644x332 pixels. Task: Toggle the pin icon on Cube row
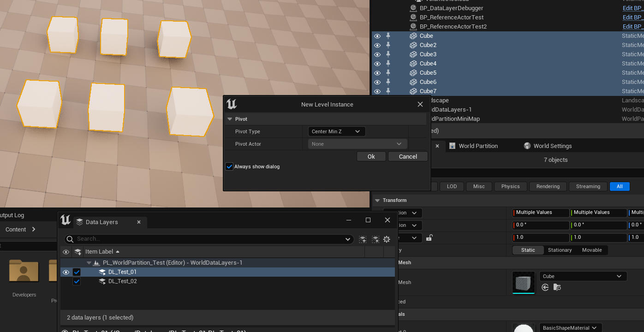pos(388,36)
